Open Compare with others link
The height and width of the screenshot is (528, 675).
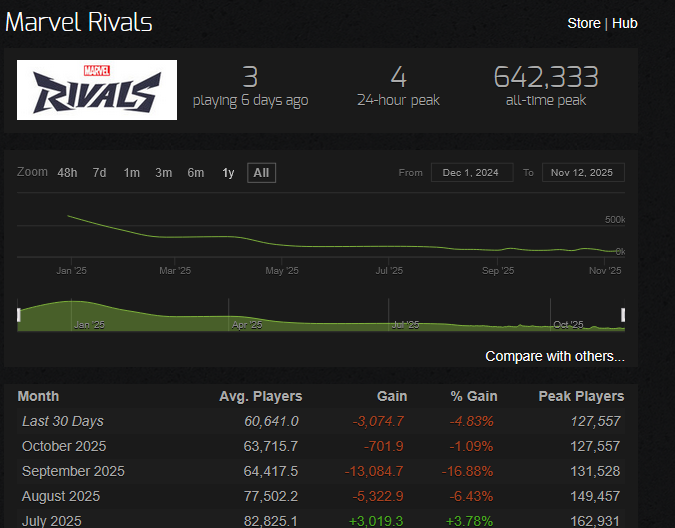[x=554, y=356]
